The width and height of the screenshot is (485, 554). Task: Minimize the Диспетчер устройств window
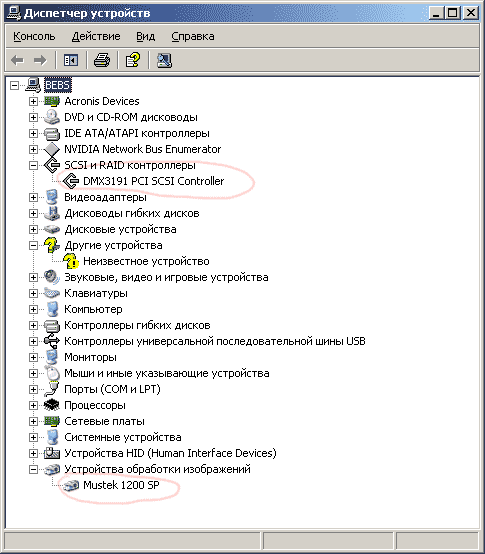coord(437,13)
